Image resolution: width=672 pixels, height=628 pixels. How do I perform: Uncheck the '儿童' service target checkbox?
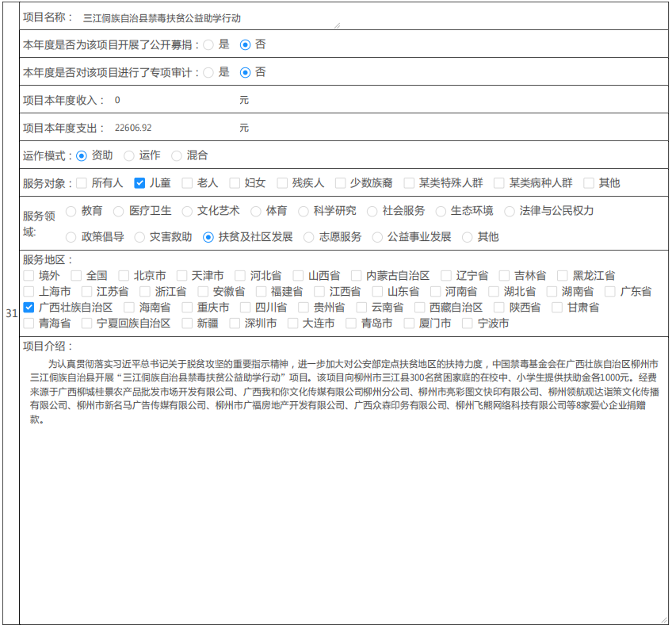click(139, 183)
